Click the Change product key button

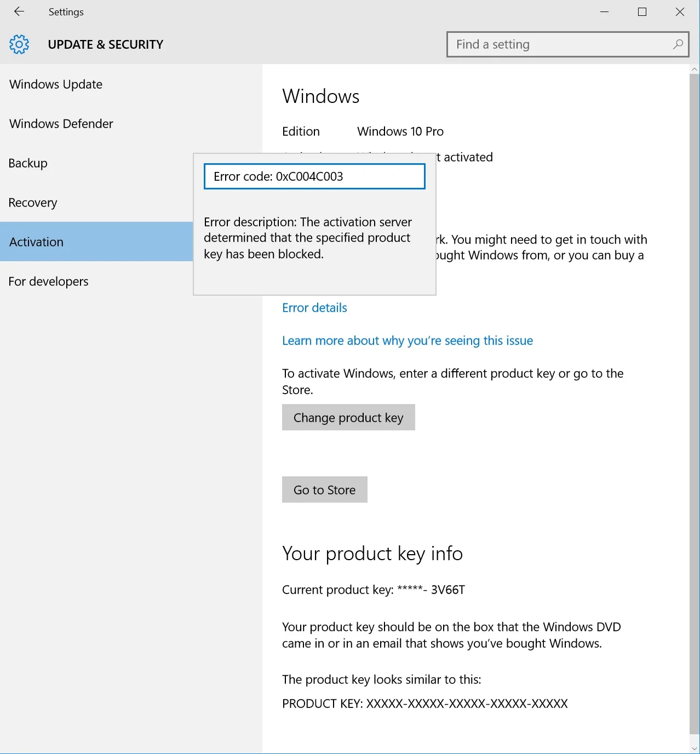(x=348, y=418)
